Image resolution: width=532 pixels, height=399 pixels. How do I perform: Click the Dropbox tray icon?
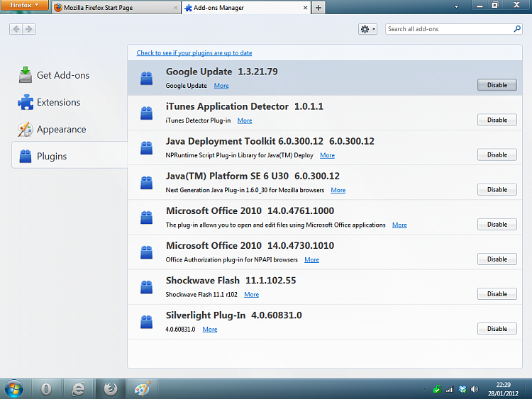(x=462, y=389)
